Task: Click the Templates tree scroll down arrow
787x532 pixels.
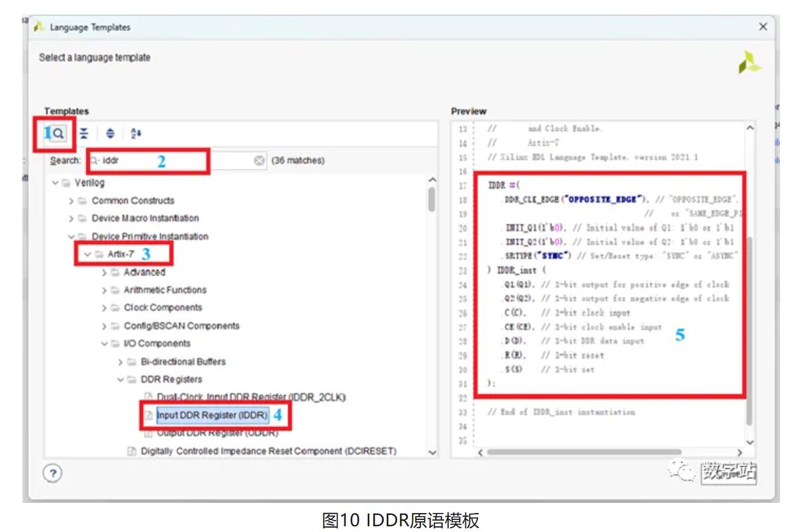Action: point(432,452)
